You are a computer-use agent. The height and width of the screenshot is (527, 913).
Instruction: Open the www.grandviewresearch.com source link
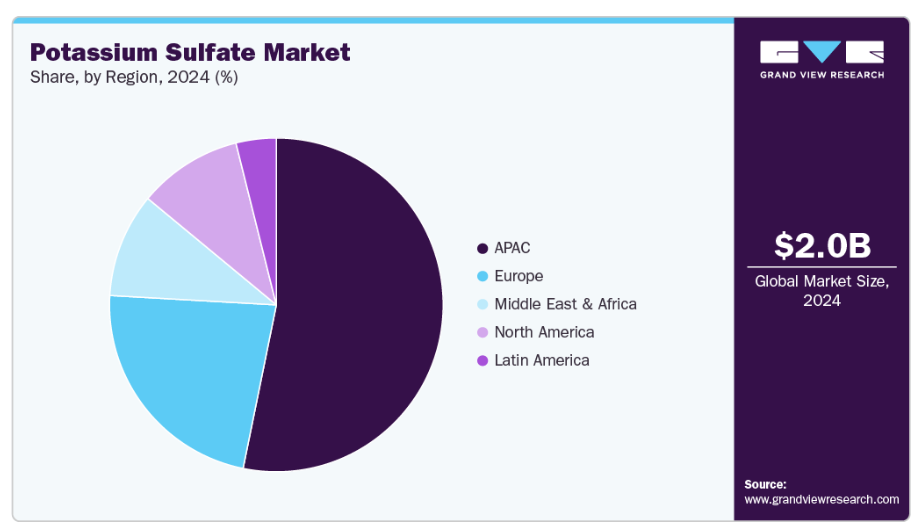point(821,499)
